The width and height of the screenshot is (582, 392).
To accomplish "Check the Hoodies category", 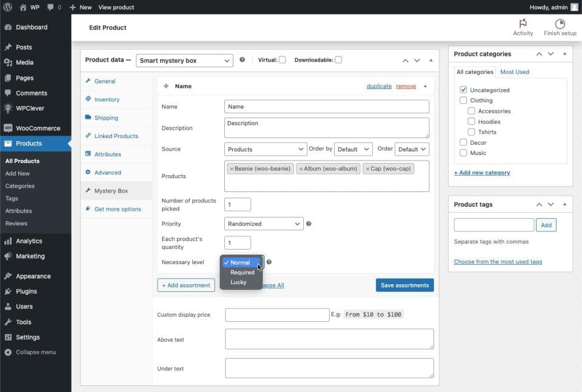I will click(x=472, y=121).
